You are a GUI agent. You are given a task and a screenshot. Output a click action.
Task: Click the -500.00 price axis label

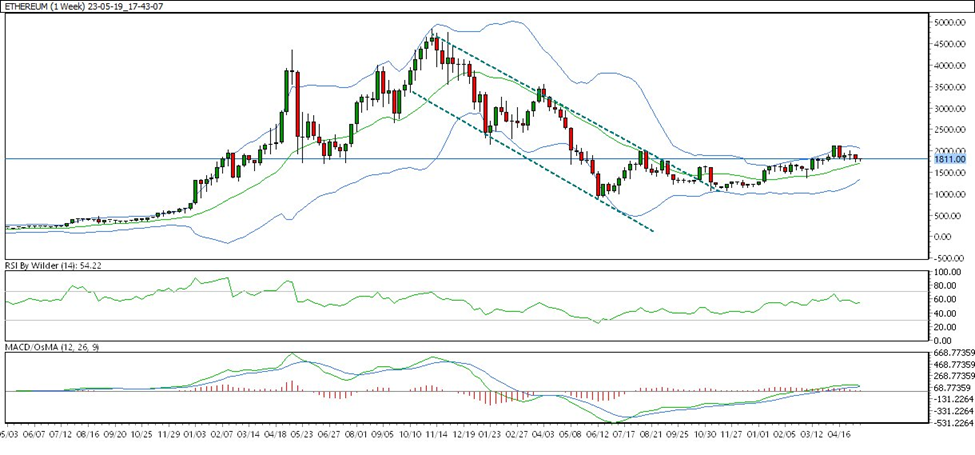point(950,259)
